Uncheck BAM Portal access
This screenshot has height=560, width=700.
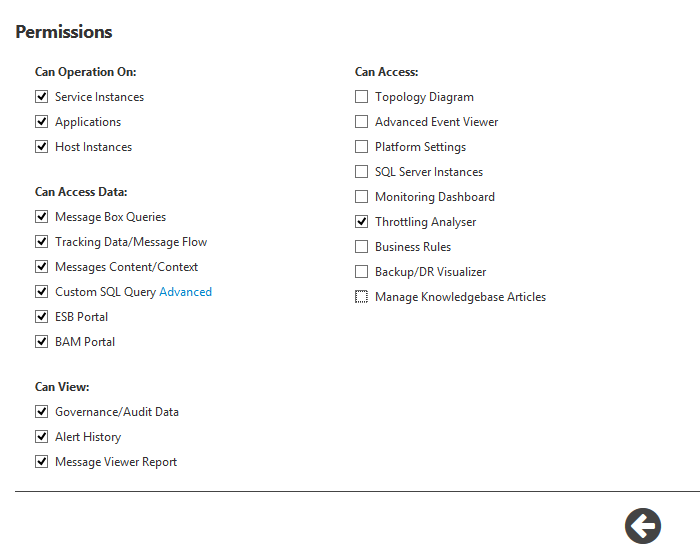pyautogui.click(x=42, y=342)
